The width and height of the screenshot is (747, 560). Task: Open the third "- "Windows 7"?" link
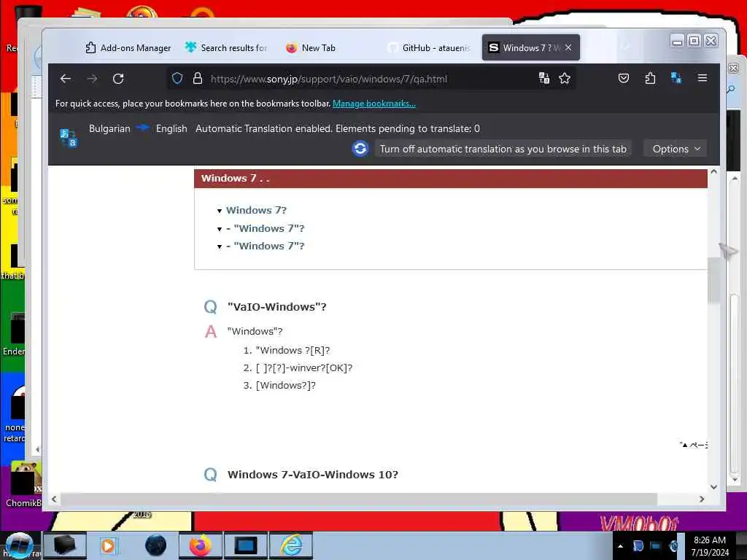click(x=266, y=246)
